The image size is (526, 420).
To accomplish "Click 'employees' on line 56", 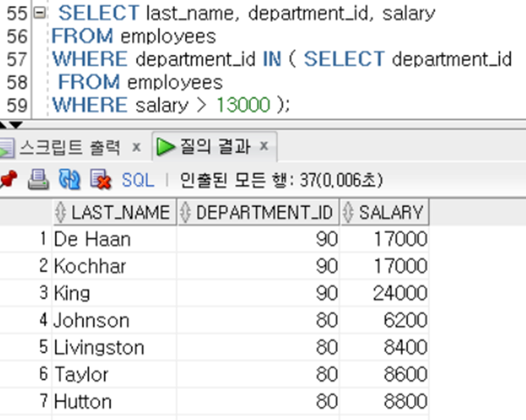I will pyautogui.click(x=168, y=36).
